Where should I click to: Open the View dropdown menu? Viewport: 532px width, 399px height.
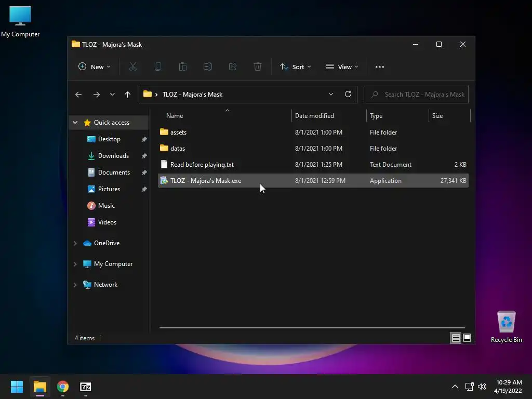(x=342, y=67)
